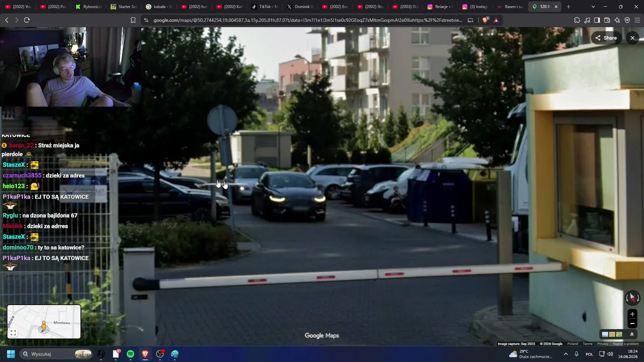
Task: Switch to the Starter Set tab
Action: pyautogui.click(x=123, y=7)
